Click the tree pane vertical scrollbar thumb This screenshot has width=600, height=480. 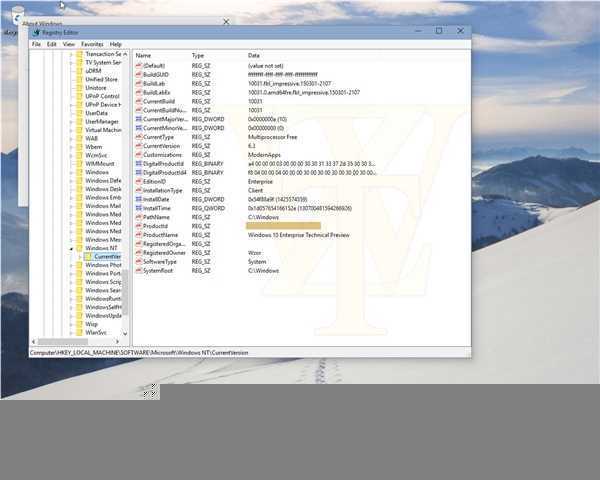(125, 292)
